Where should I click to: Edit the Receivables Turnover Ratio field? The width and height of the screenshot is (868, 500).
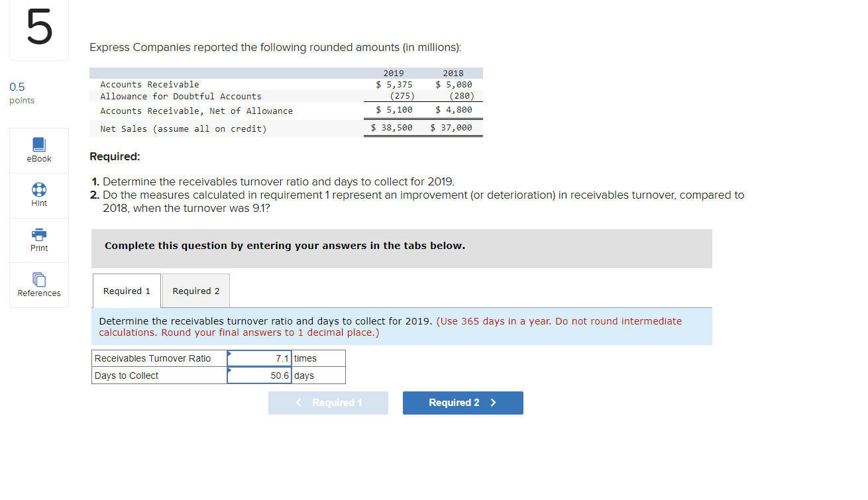click(x=259, y=358)
